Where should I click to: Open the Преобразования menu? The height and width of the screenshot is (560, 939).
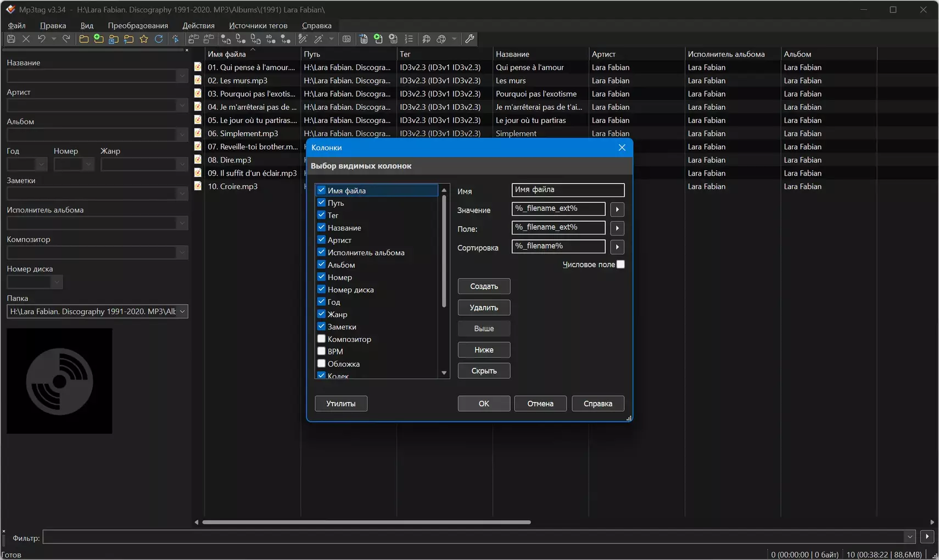tap(138, 25)
